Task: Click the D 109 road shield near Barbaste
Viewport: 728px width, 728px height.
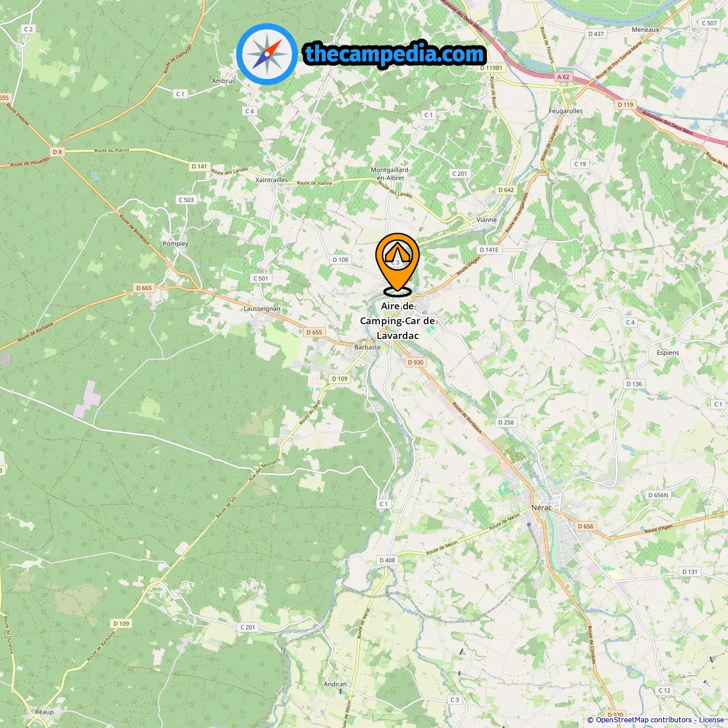Action: click(x=340, y=378)
